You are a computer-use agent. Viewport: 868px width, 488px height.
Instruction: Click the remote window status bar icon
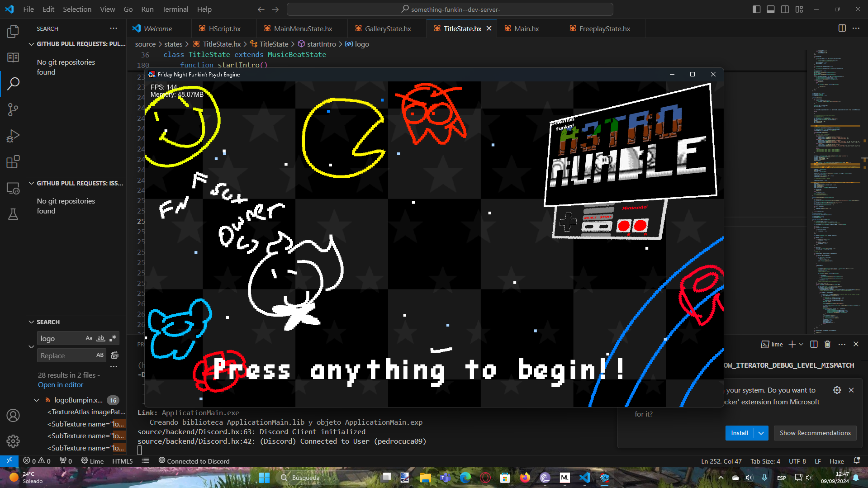[x=9, y=461]
